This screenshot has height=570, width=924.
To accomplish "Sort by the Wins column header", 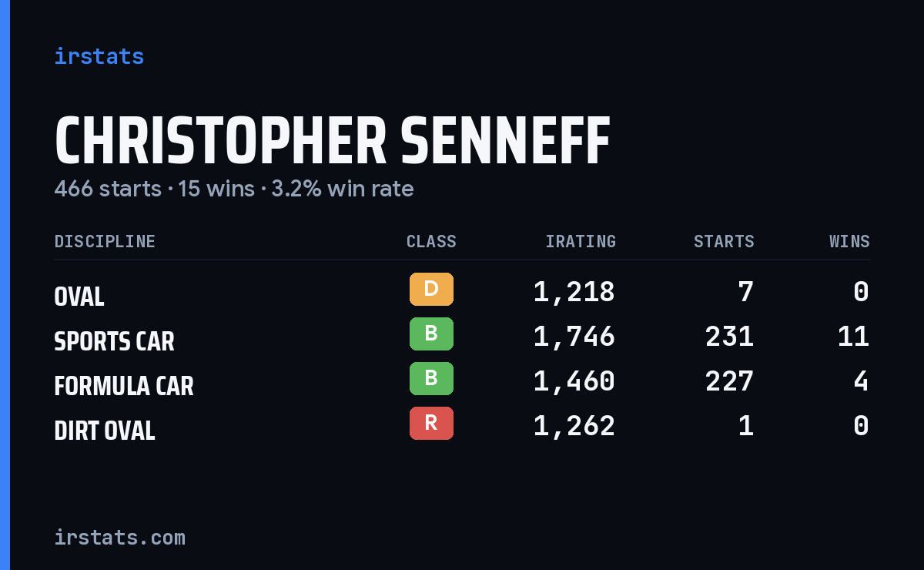I will point(849,242).
